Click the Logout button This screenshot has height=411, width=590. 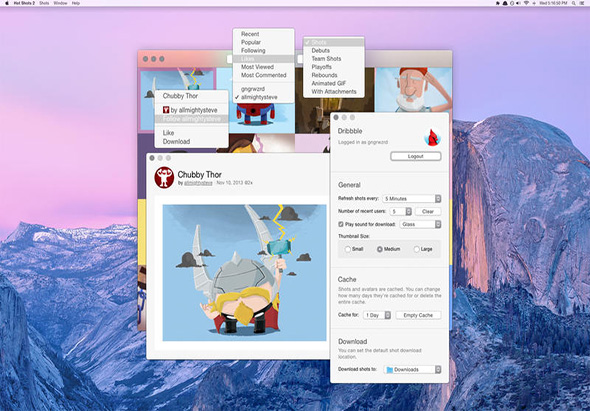416,156
